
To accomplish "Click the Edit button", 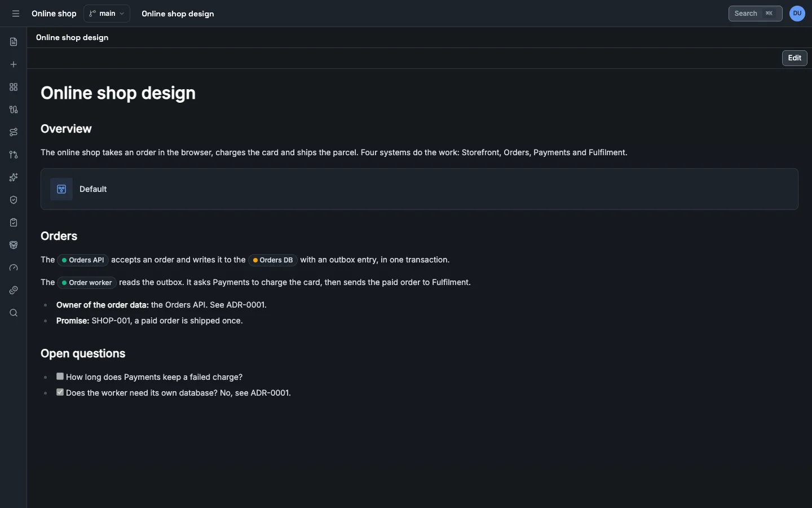I will tap(795, 58).
